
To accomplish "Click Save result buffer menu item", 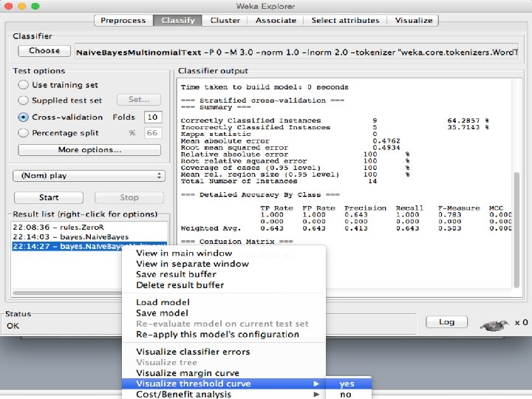I will coord(177,274).
